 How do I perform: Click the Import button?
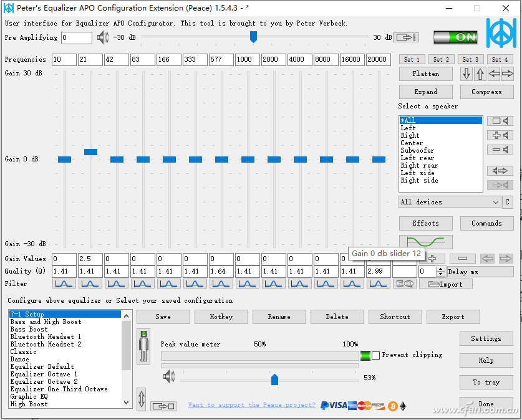tap(446, 284)
